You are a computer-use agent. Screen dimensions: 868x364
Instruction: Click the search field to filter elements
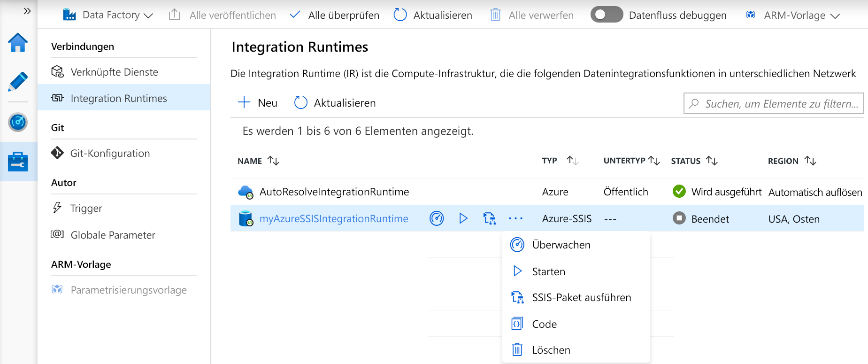pyautogui.click(x=774, y=104)
